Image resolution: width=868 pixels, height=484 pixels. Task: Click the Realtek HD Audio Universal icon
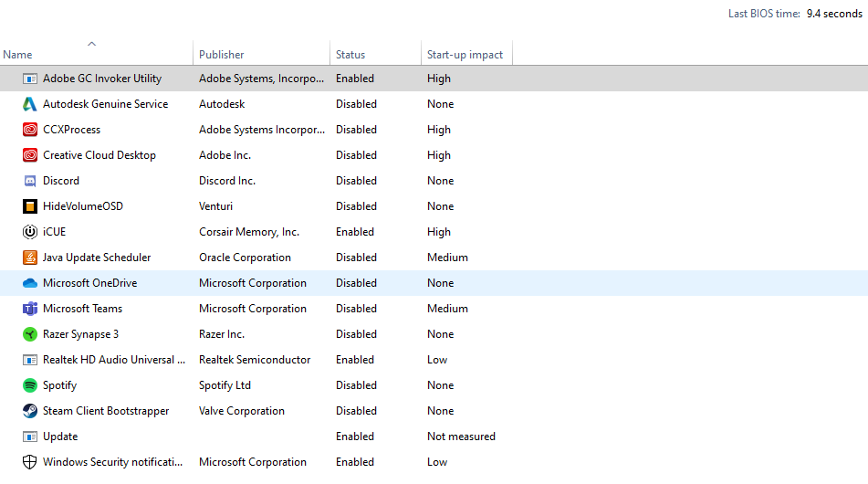click(30, 360)
